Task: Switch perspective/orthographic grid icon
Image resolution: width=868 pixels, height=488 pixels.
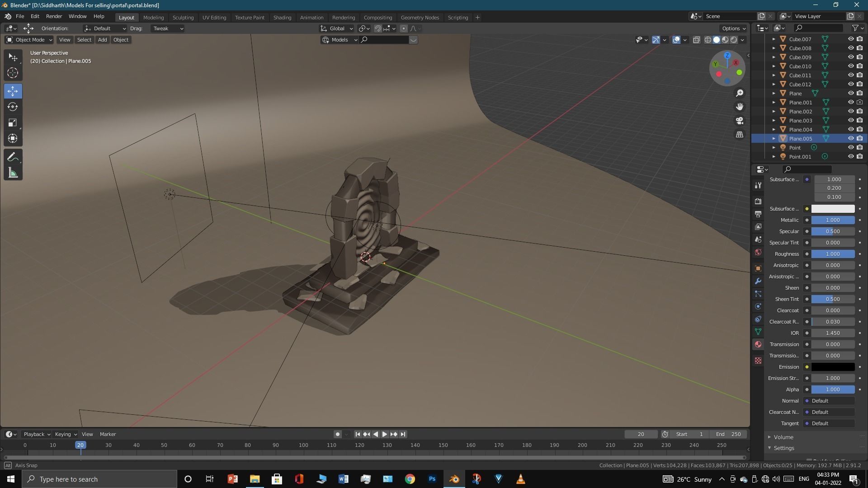Action: point(740,135)
